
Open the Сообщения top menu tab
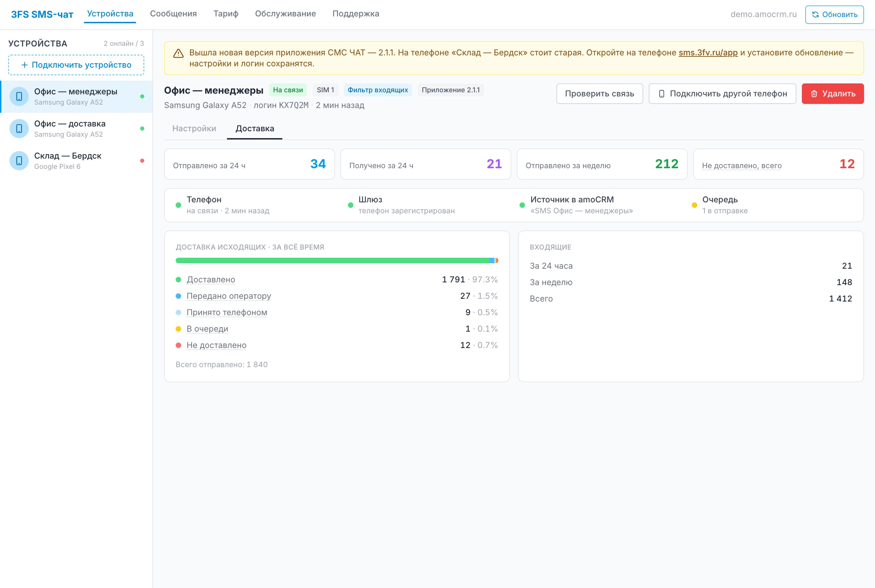pos(173,14)
